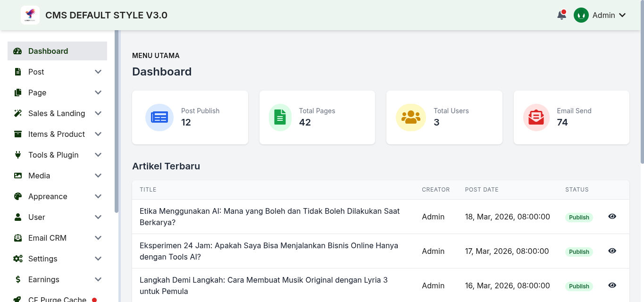The image size is (644, 302).
Task: Open the notification bell icon
Action: point(561,15)
